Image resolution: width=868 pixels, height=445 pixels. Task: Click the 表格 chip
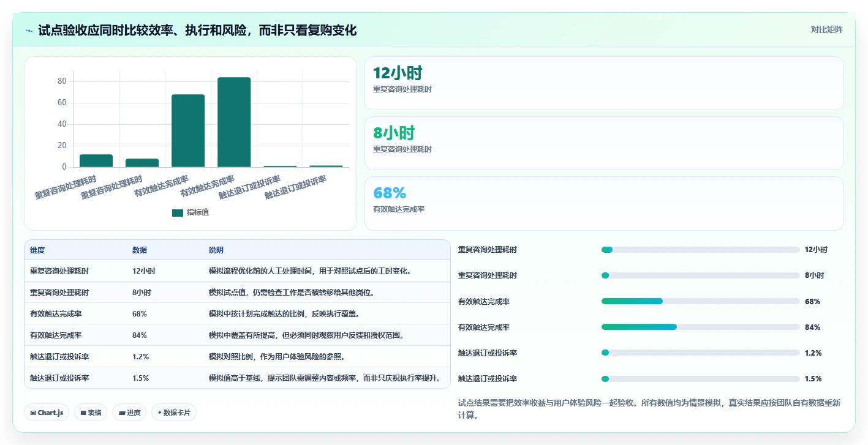(91, 413)
